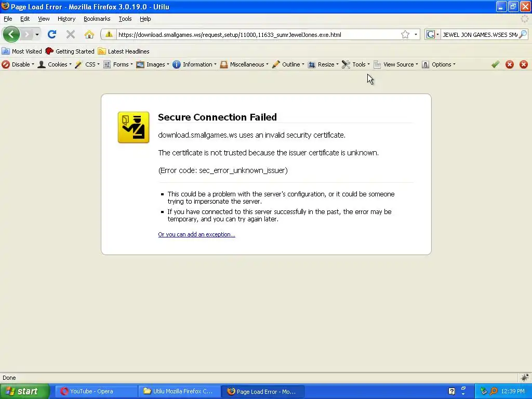This screenshot has height=399, width=532.
Task: Open the Latest Headlines feed bookmark
Action: click(124, 51)
